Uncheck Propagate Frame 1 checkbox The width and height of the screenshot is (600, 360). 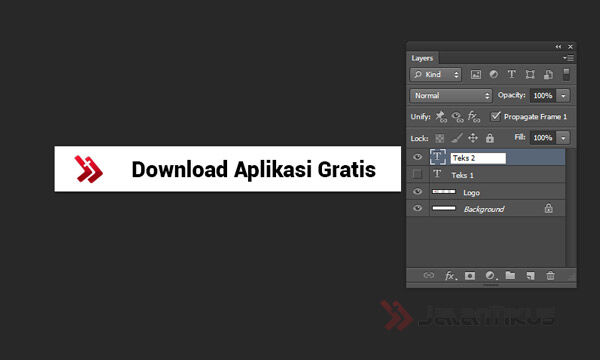[496, 116]
